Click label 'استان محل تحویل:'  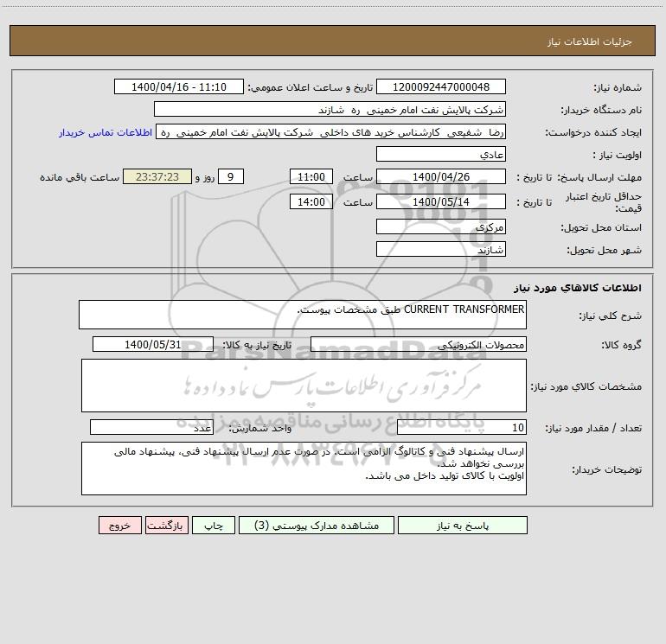[601, 227]
